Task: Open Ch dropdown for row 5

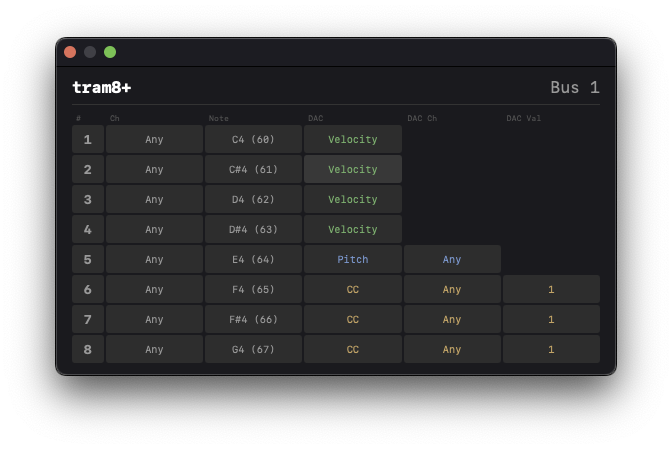Action: (x=154, y=259)
